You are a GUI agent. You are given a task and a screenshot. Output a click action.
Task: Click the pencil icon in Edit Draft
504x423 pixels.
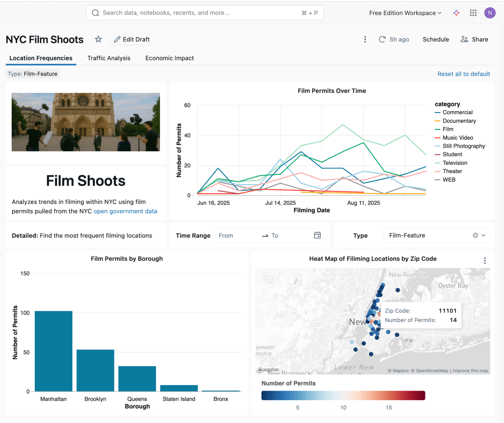[117, 40]
